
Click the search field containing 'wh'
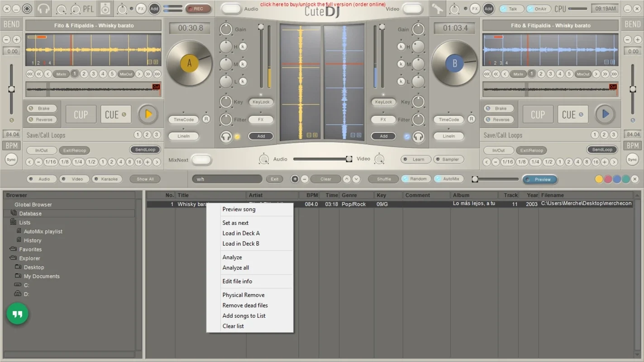click(x=227, y=179)
